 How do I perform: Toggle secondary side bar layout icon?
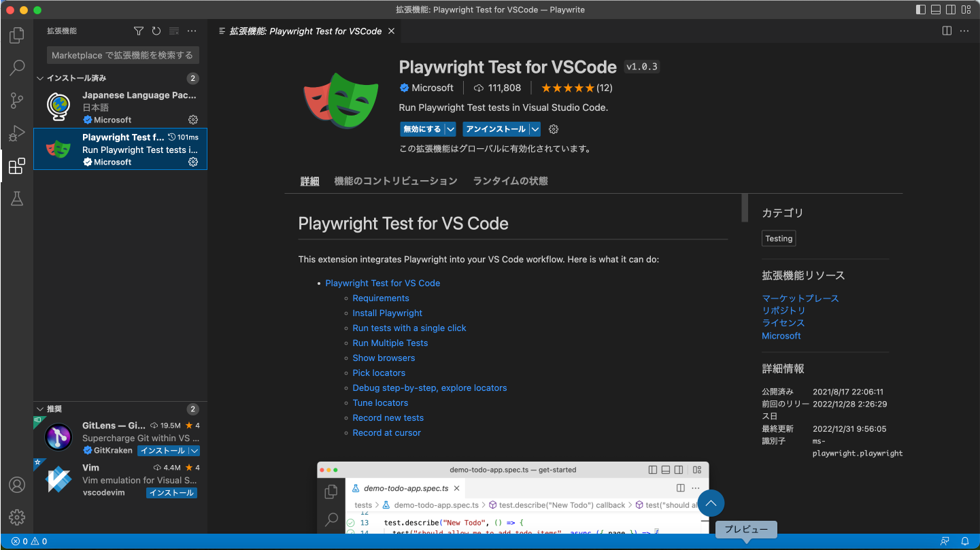click(952, 10)
